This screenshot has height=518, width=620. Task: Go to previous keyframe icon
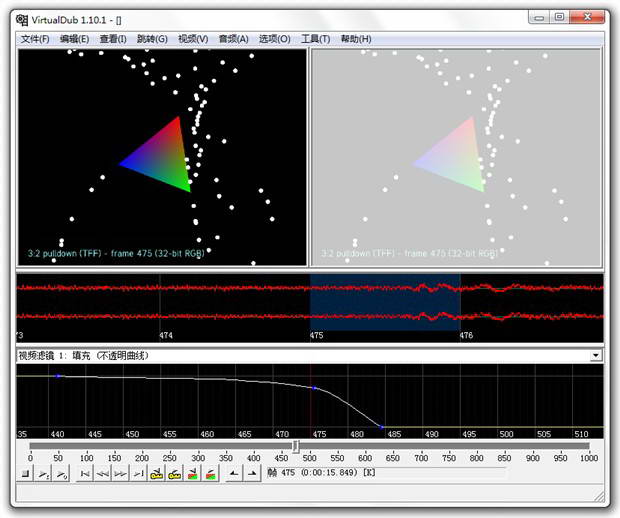[156, 473]
